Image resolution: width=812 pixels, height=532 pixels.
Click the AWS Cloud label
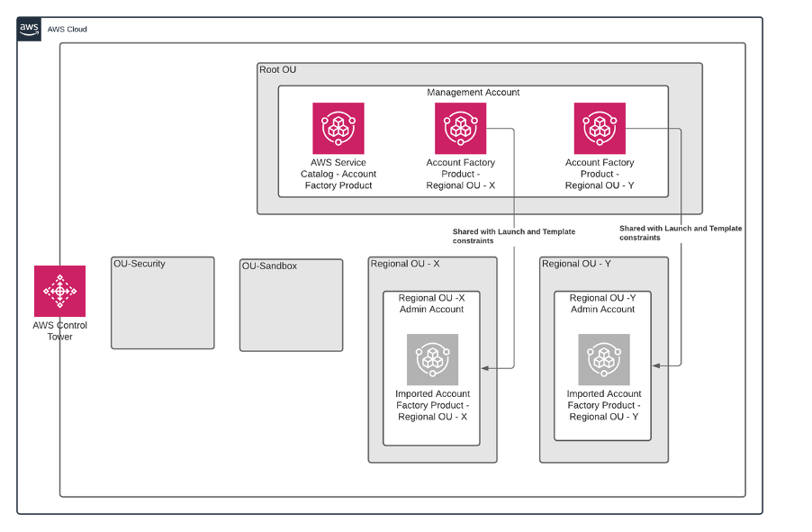click(x=68, y=29)
